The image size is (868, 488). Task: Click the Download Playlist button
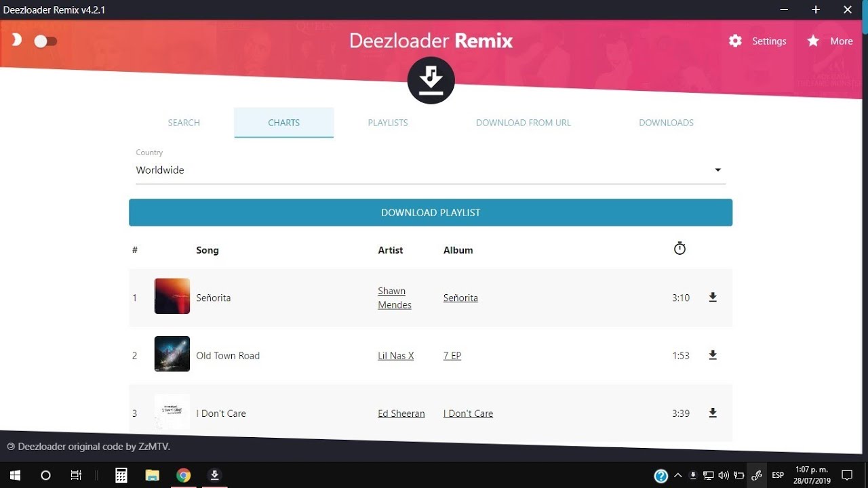tap(431, 212)
